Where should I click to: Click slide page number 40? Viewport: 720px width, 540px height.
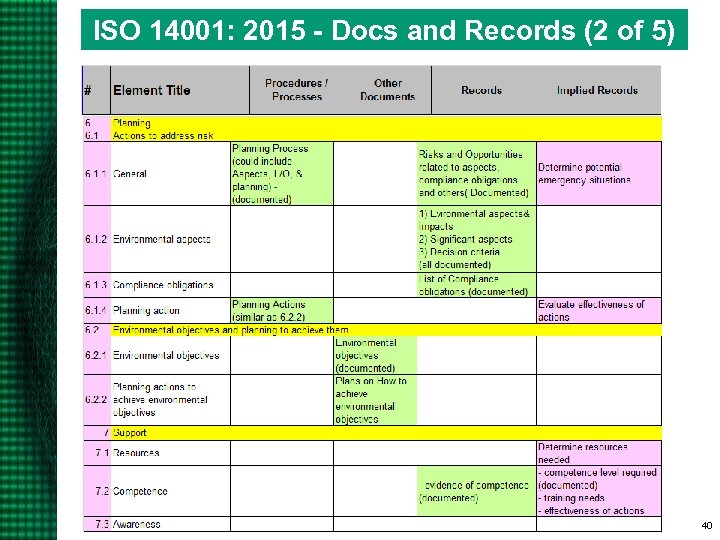tap(707, 526)
